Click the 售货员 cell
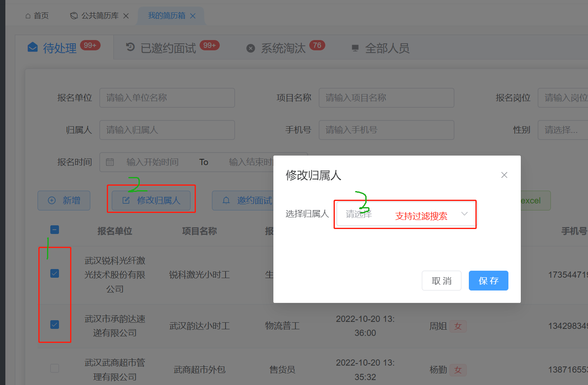 tap(282, 370)
